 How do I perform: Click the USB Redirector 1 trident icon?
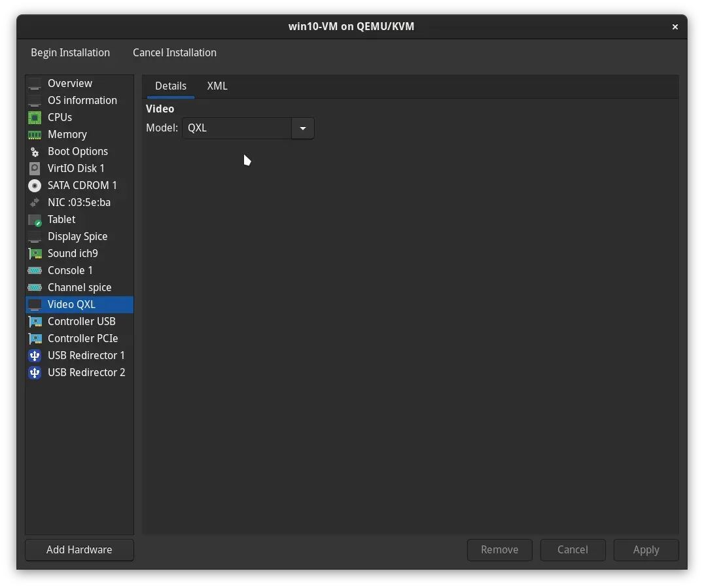tap(35, 356)
